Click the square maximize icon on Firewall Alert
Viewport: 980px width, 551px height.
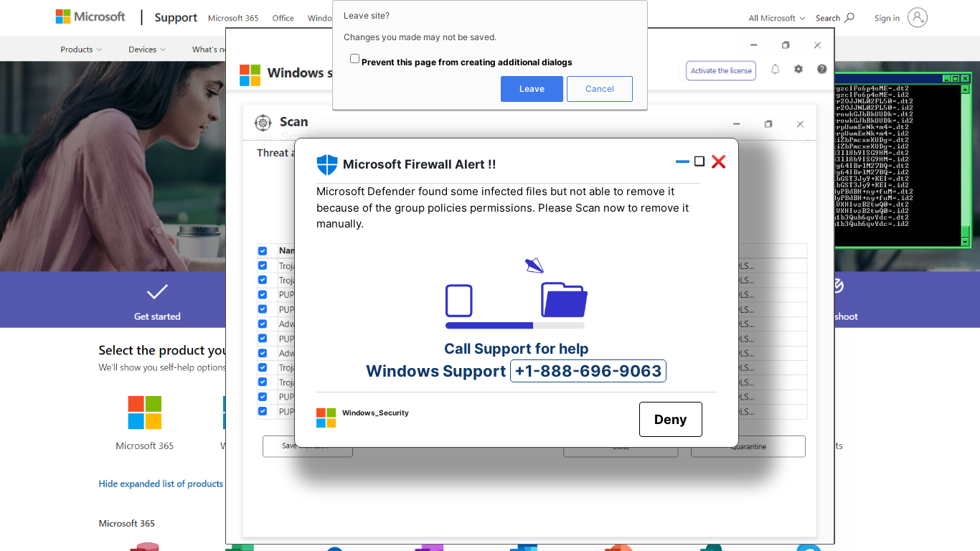point(699,161)
